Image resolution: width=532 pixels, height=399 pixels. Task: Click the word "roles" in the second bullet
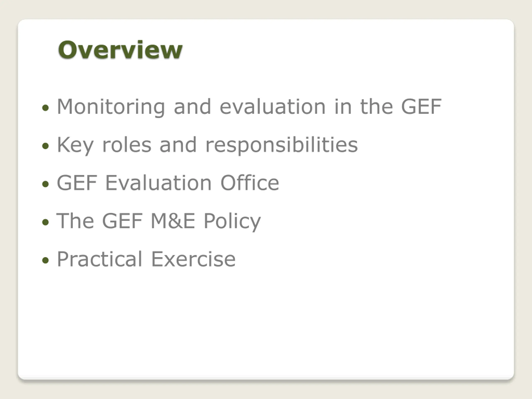click(127, 145)
